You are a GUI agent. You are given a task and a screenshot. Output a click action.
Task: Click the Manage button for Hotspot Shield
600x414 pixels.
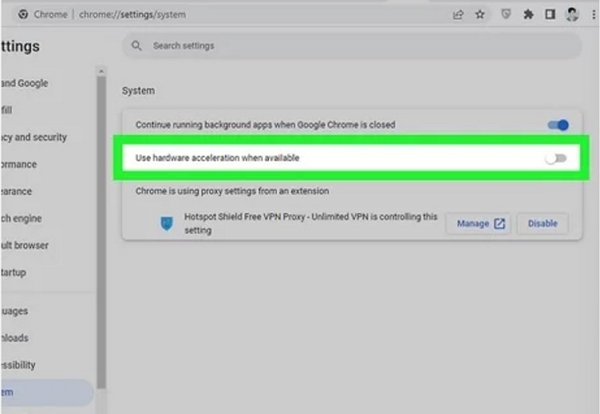click(478, 223)
